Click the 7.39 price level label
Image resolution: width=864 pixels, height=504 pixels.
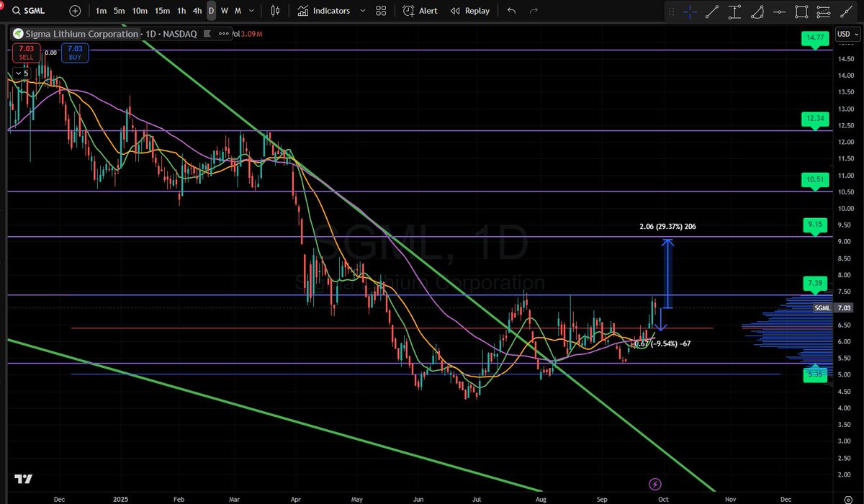815,284
